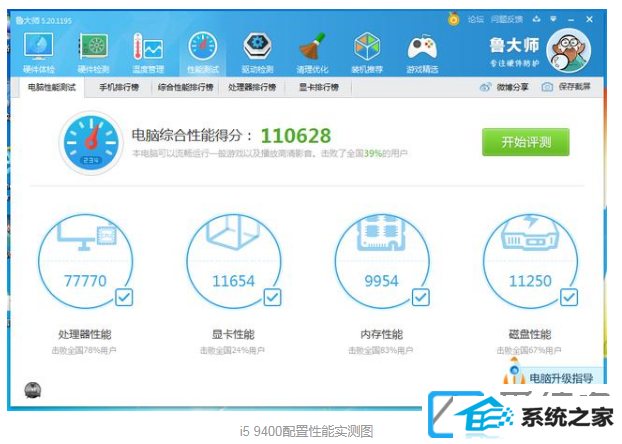Image resolution: width=622 pixels, height=444 pixels.
Task: Switch to the 显卡排行榜 tab
Action: click(319, 87)
